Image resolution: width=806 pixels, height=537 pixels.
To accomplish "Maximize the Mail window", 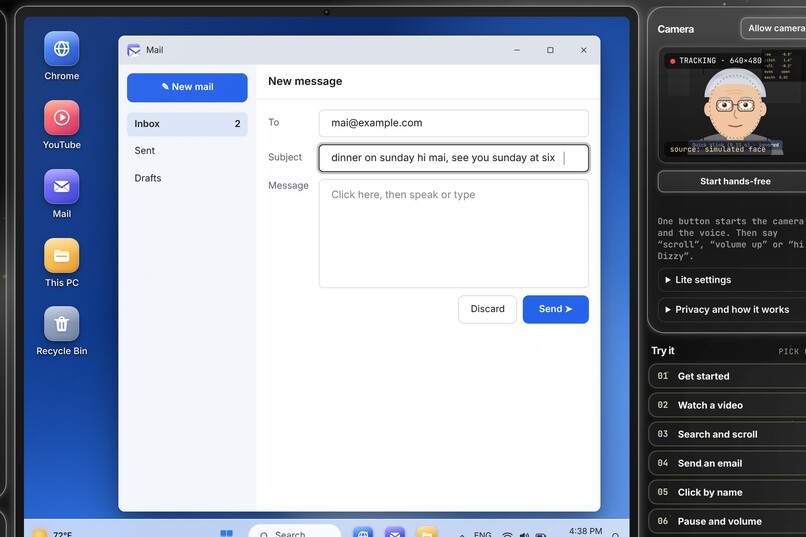I will 550,50.
